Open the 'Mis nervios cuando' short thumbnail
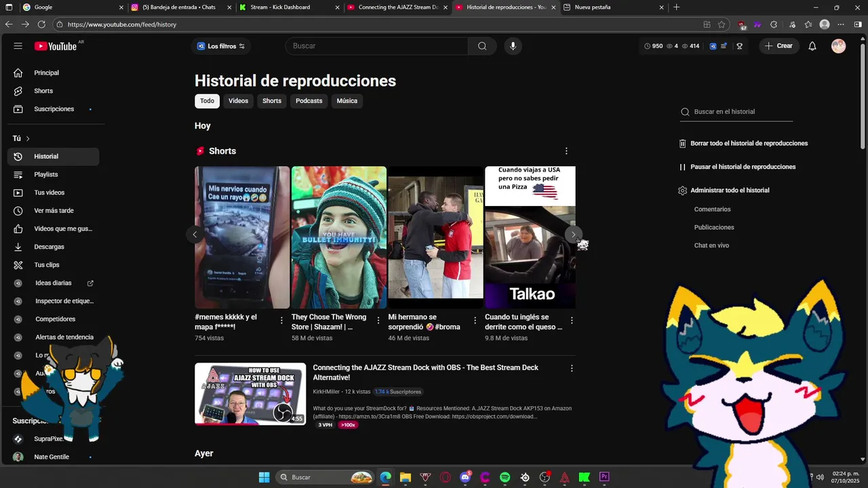The height and width of the screenshot is (488, 868). [242, 237]
